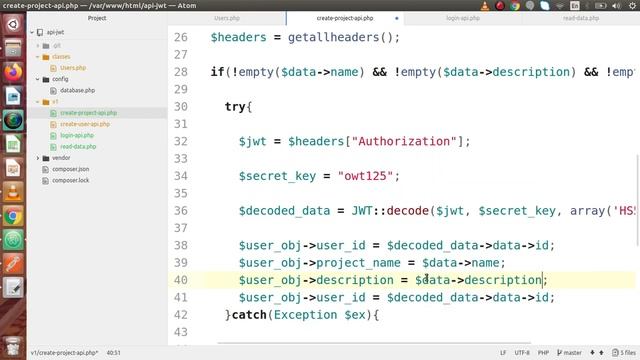Viewport: 640px width, 360px height.
Task: Place the cursor on "owt125" in line 34
Action: click(x=366, y=176)
